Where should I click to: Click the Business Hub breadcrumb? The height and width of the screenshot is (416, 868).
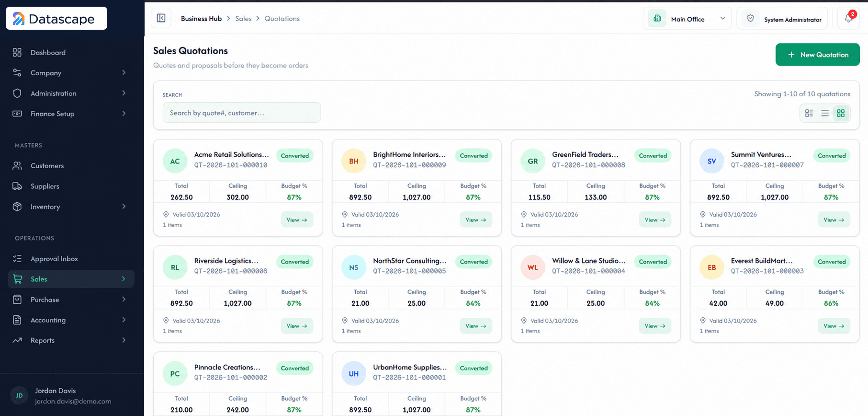click(201, 18)
